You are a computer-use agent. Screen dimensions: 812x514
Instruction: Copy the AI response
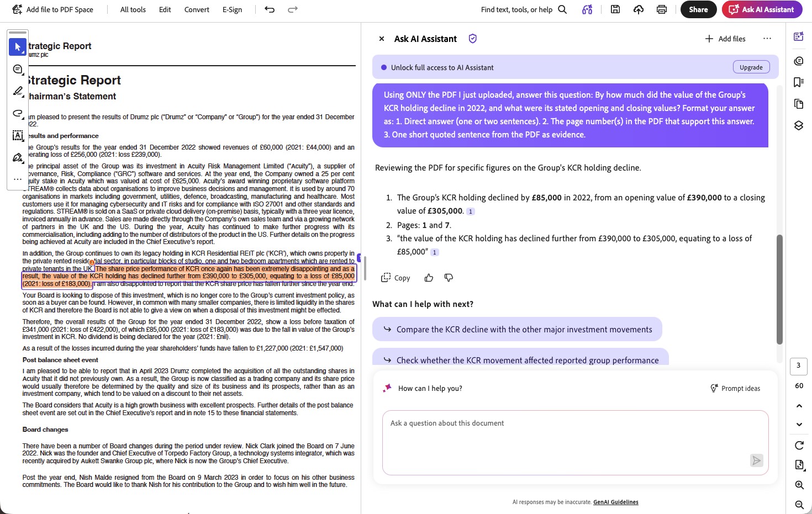coord(396,278)
